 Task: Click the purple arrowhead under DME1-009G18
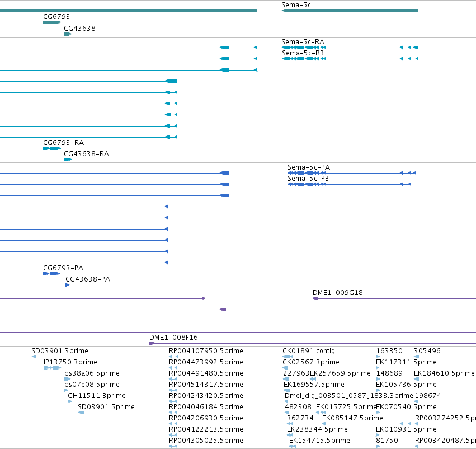[315, 298]
